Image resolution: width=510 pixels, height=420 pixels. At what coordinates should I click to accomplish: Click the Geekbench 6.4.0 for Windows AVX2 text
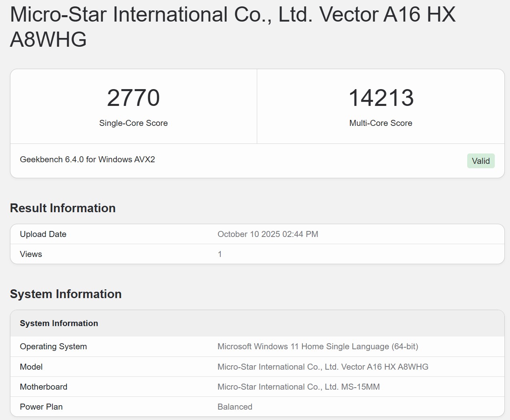coord(87,159)
